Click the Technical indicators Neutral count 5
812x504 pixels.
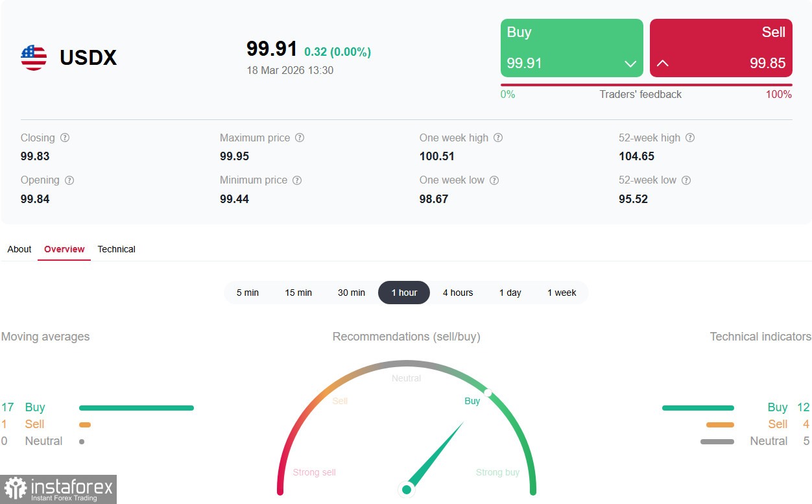[x=806, y=441]
